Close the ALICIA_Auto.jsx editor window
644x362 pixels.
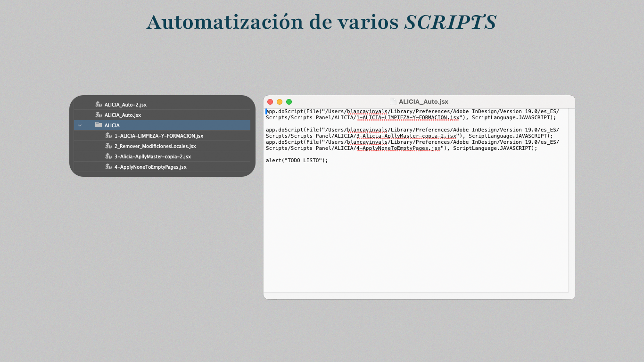point(270,102)
